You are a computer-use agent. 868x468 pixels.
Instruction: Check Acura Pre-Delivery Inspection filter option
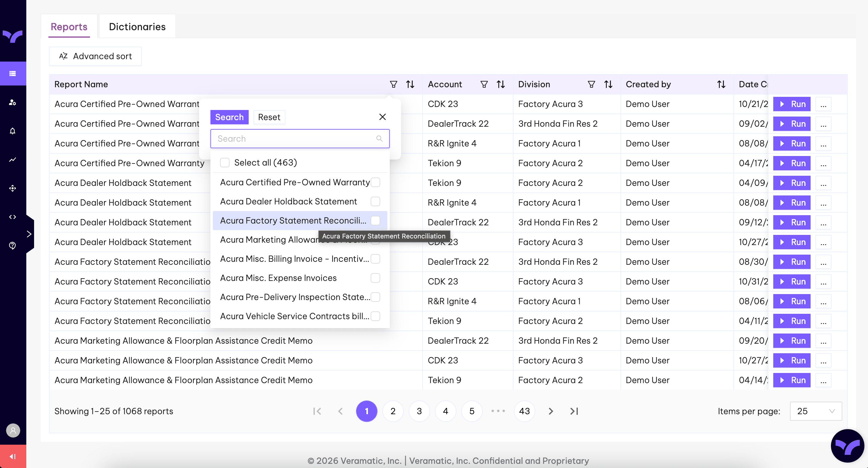click(375, 297)
